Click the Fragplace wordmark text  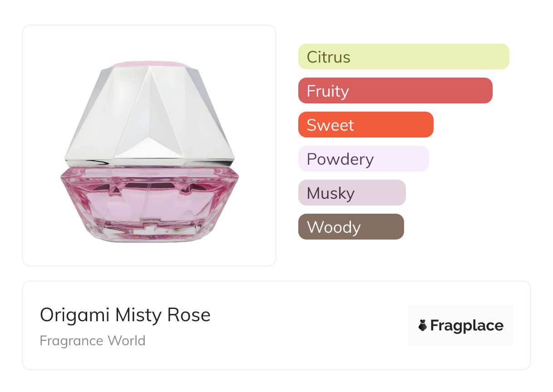tap(466, 326)
